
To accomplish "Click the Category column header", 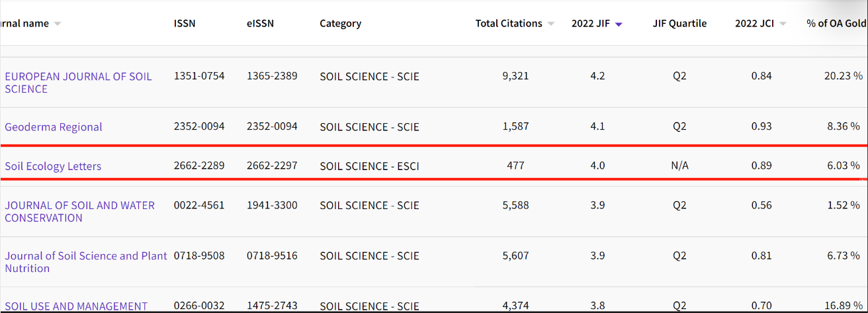I will coord(340,24).
